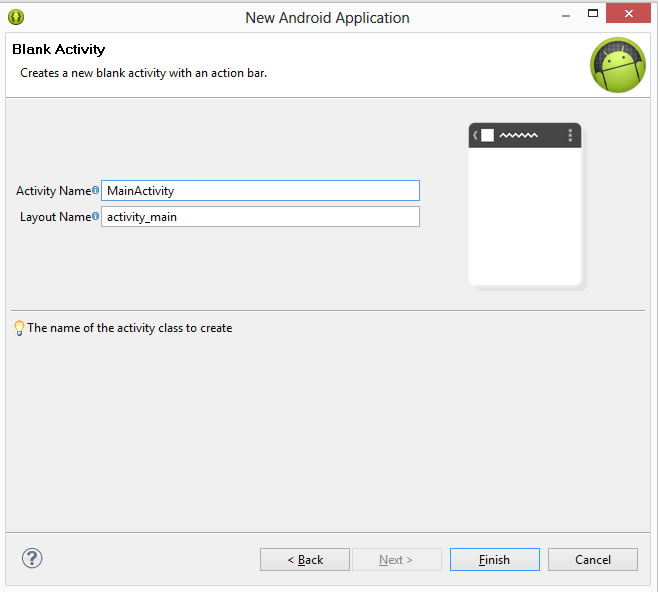The width and height of the screenshot is (658, 592).
Task: Click 'Creates a new blank activity' description text
Action: click(144, 73)
